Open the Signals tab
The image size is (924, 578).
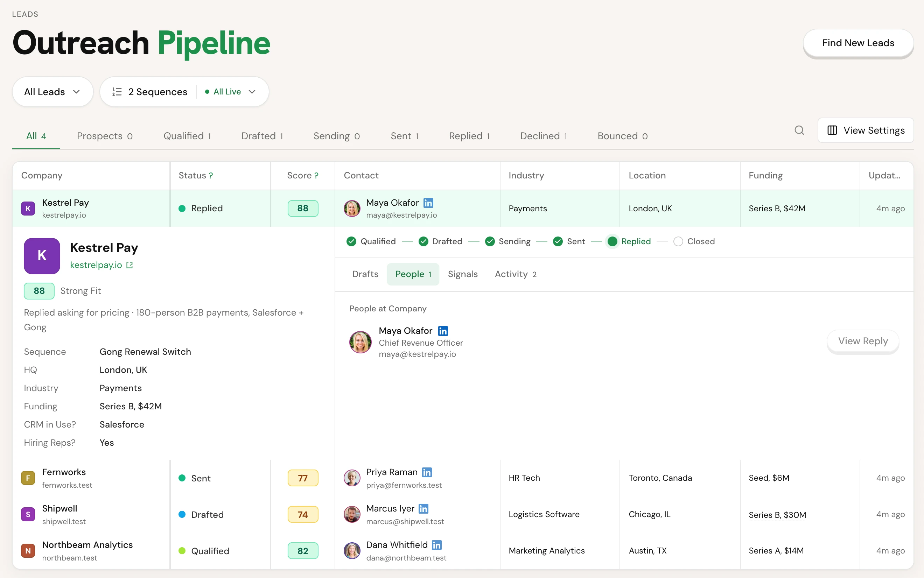tap(463, 274)
